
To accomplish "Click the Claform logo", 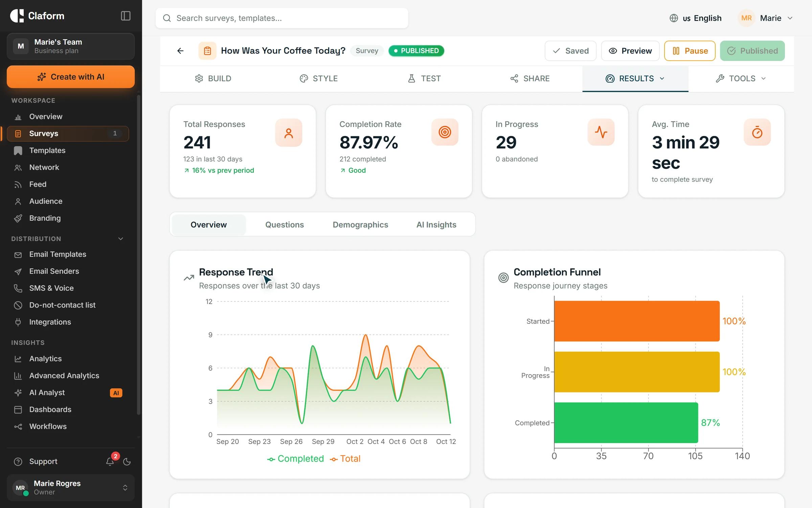I will [x=37, y=16].
